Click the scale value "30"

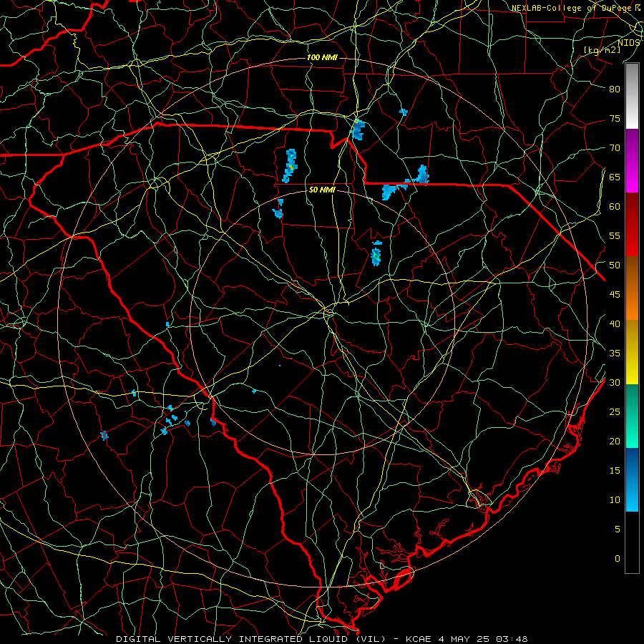615,383
